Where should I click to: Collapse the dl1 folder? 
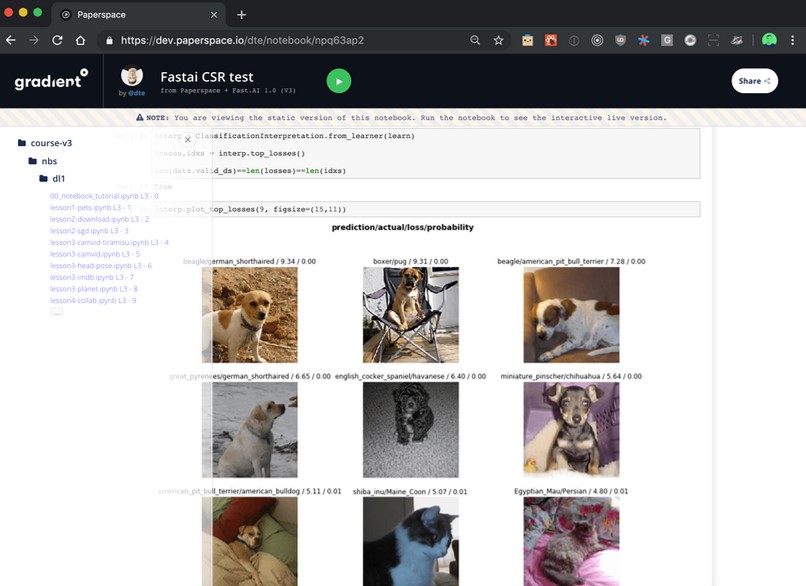click(58, 179)
